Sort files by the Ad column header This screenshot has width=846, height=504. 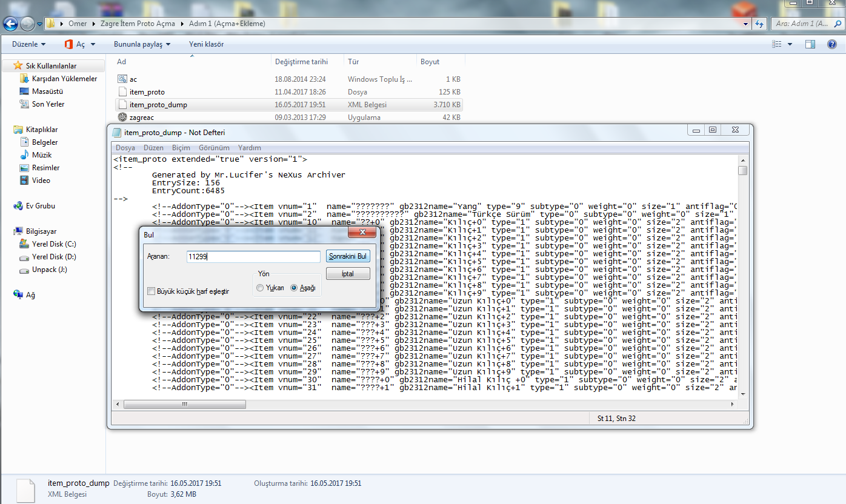point(193,62)
